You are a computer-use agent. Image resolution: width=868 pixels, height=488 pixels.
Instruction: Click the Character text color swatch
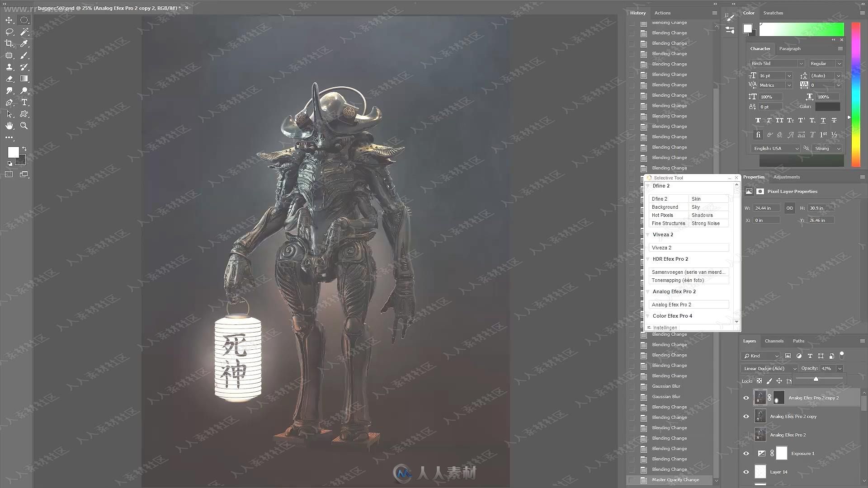827,107
